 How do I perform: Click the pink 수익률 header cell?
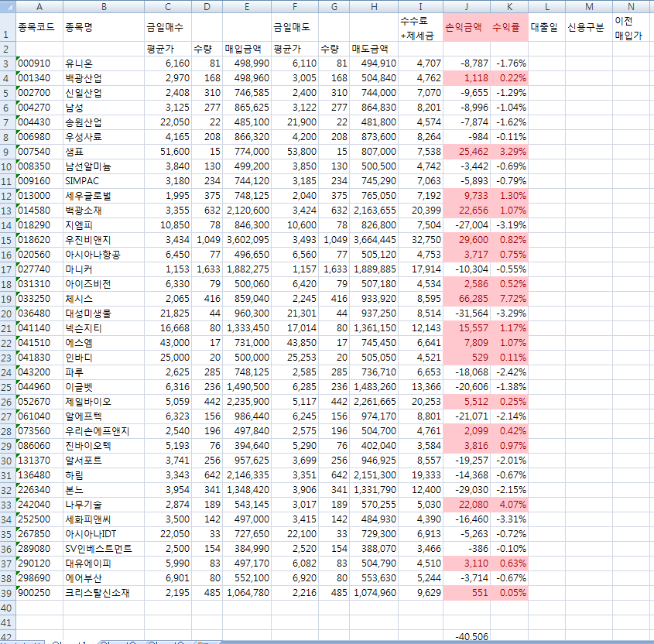click(x=509, y=27)
